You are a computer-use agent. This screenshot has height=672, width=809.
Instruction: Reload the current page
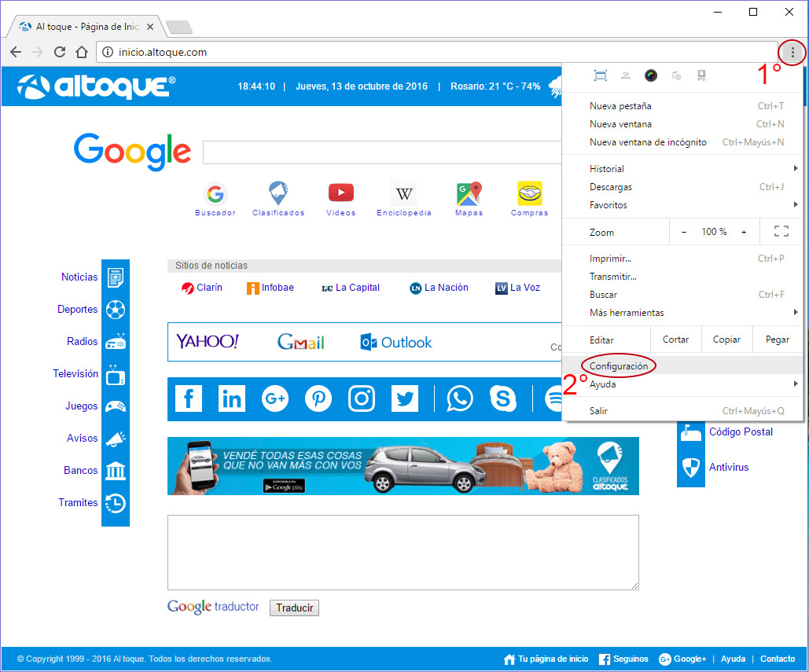tap(60, 52)
